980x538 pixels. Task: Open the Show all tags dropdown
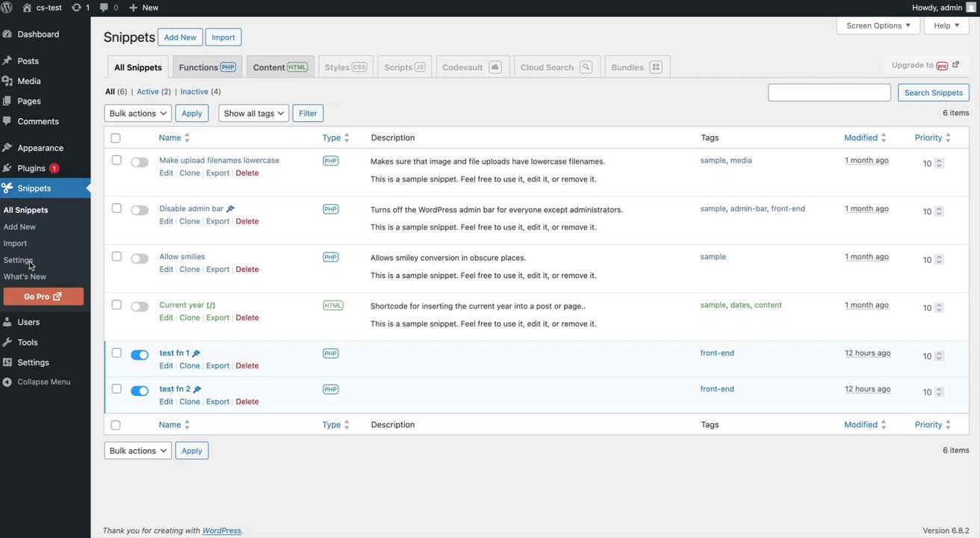point(254,114)
